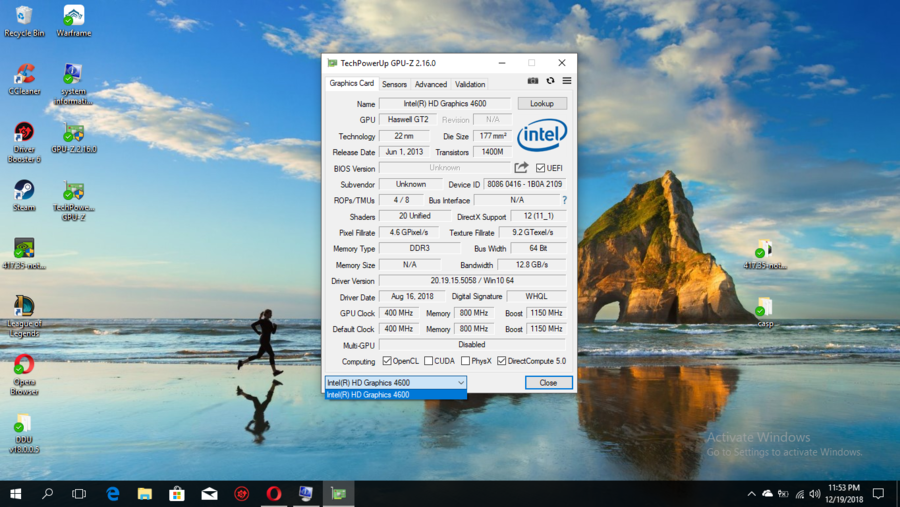Select the system information desktop icon
900x507 pixels.
pyautogui.click(x=73, y=84)
